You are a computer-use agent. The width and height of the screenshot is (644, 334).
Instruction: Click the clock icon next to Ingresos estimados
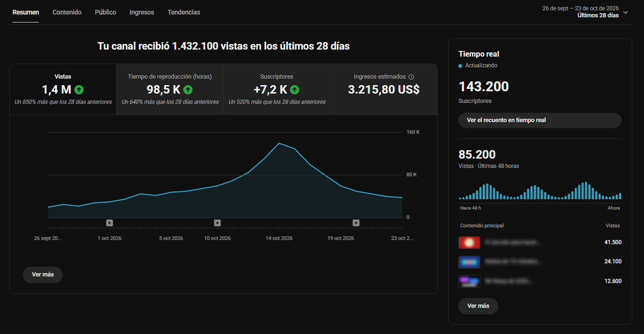pos(411,77)
